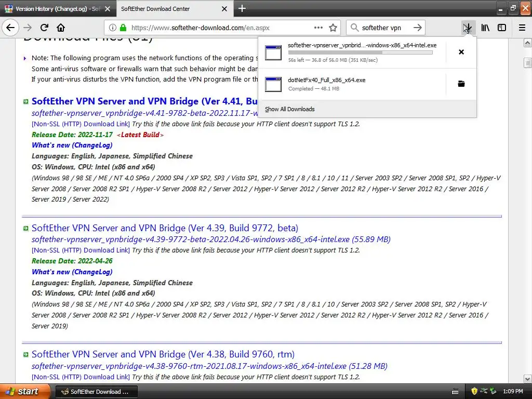532x399 pixels.
Task: Open the Home page icon
Action: [x=61, y=28]
